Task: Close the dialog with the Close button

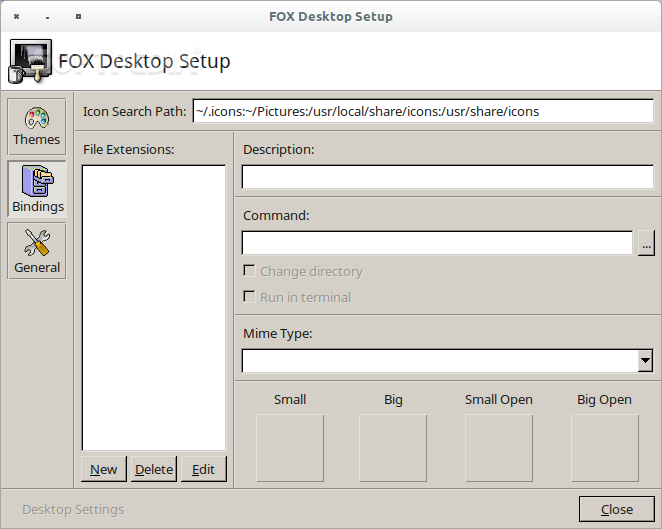Action: [x=617, y=509]
